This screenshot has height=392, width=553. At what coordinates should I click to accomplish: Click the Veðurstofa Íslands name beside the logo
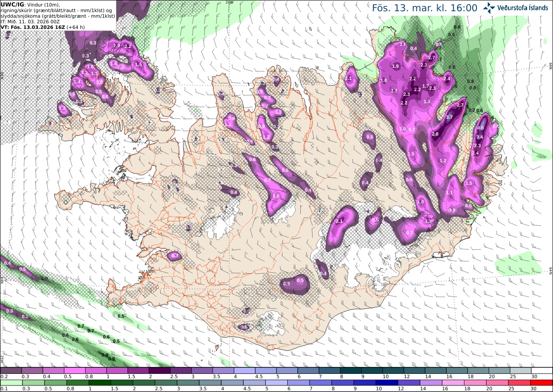pos(523,8)
